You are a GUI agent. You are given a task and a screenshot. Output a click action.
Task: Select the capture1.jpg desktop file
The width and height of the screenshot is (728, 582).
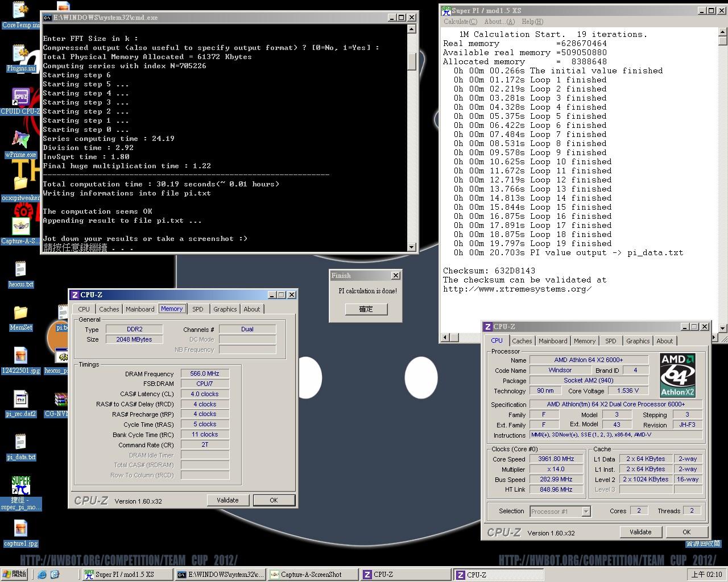pyautogui.click(x=20, y=533)
